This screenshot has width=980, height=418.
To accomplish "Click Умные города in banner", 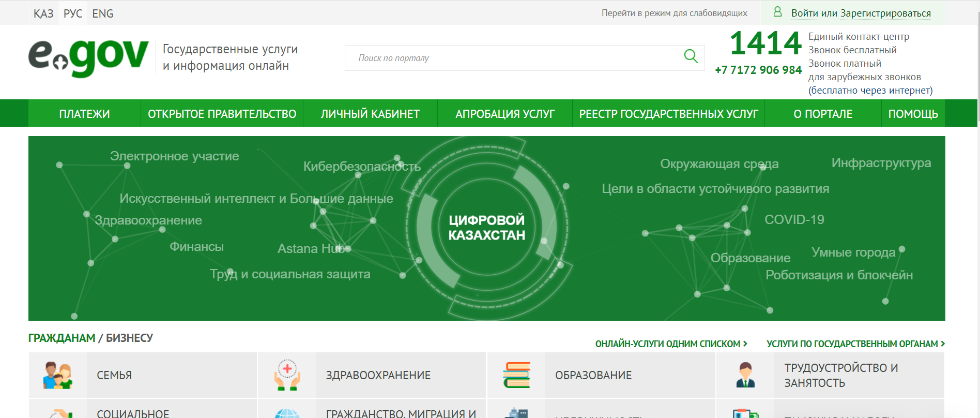I will point(853,252).
